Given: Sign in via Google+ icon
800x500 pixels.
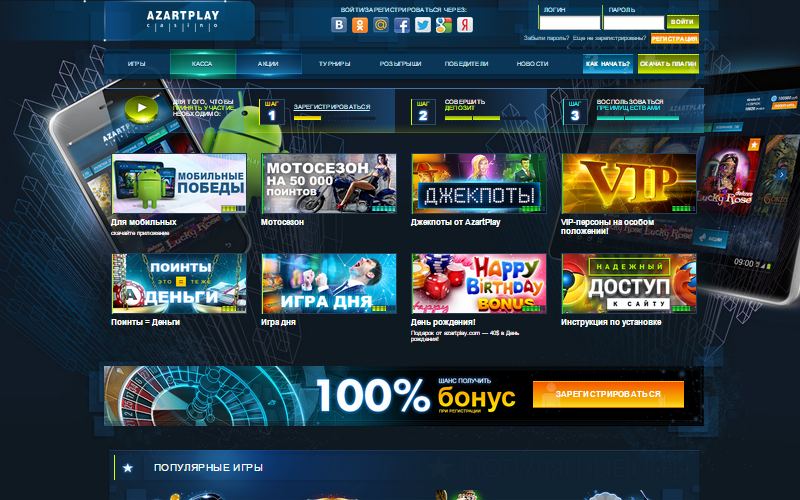Looking at the screenshot, I should click(x=443, y=24).
